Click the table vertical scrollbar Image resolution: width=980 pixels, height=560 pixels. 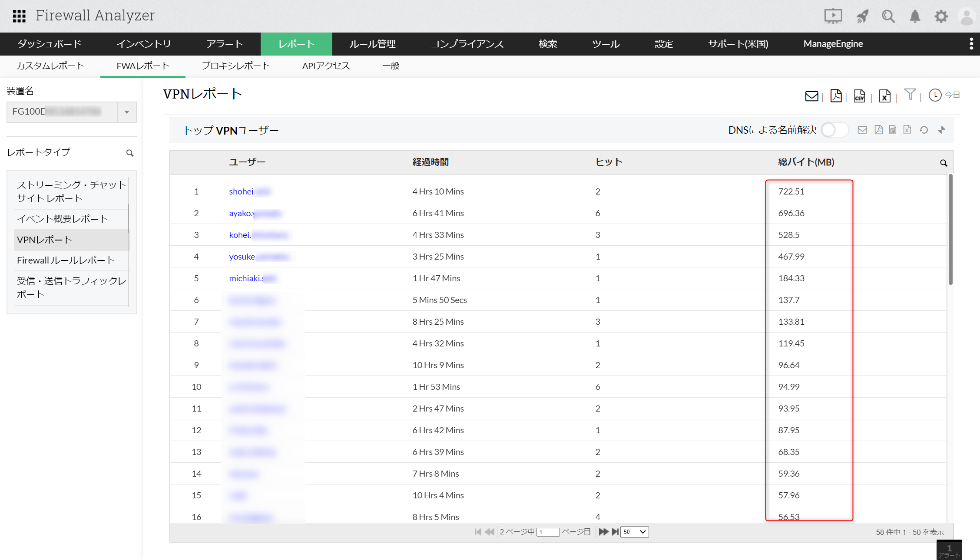pyautogui.click(x=950, y=230)
